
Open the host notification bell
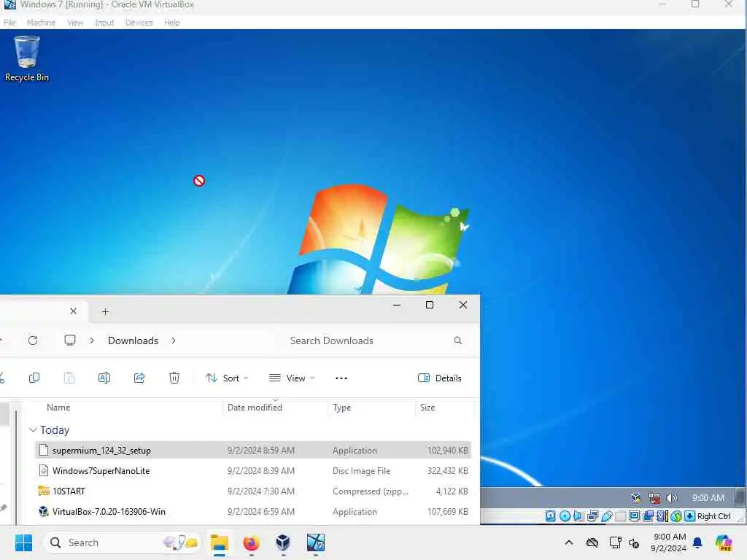tap(697, 542)
